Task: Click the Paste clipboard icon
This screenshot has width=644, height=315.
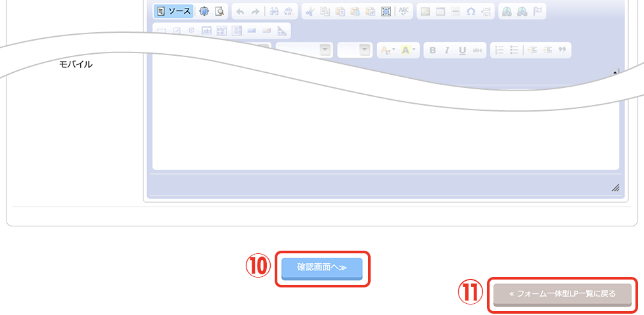Action: (x=340, y=12)
